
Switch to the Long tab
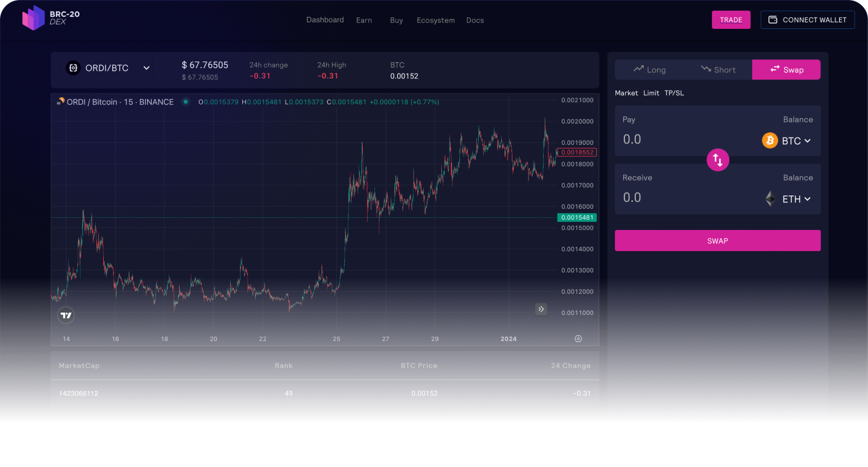point(650,69)
